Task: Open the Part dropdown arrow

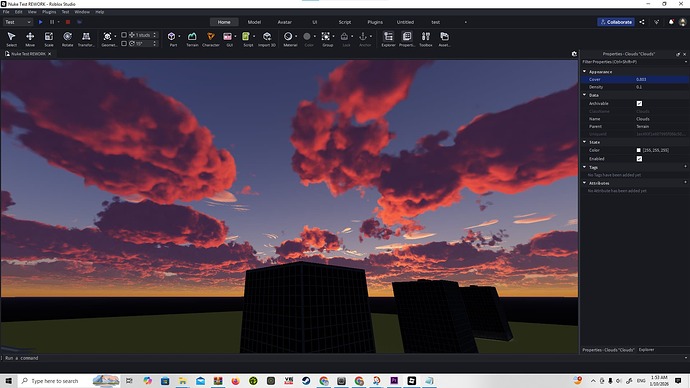Action: click(179, 36)
